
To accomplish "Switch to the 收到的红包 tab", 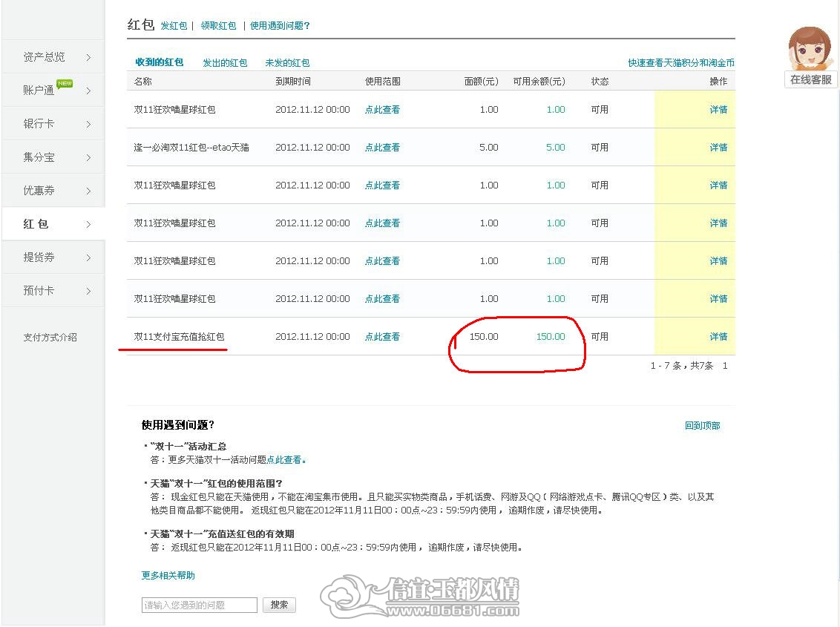I will [x=159, y=62].
